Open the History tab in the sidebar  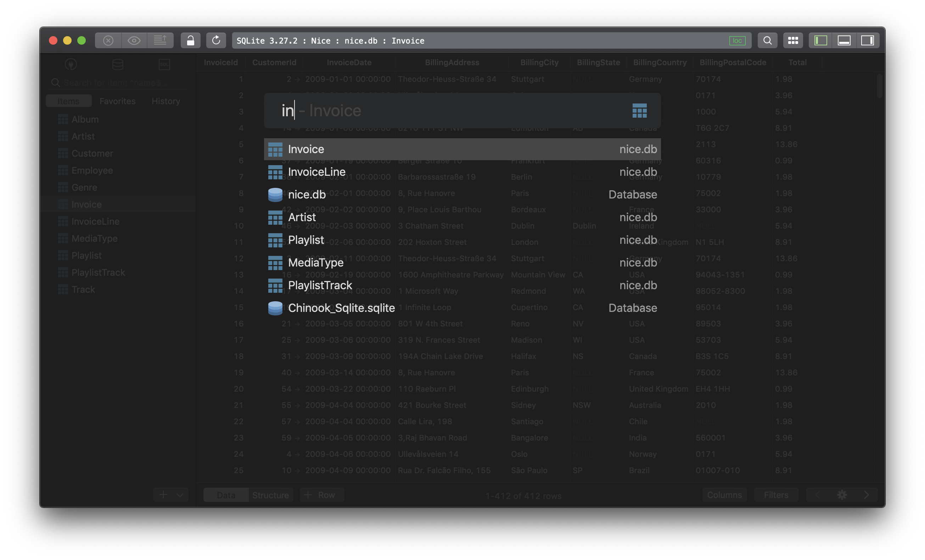166,101
